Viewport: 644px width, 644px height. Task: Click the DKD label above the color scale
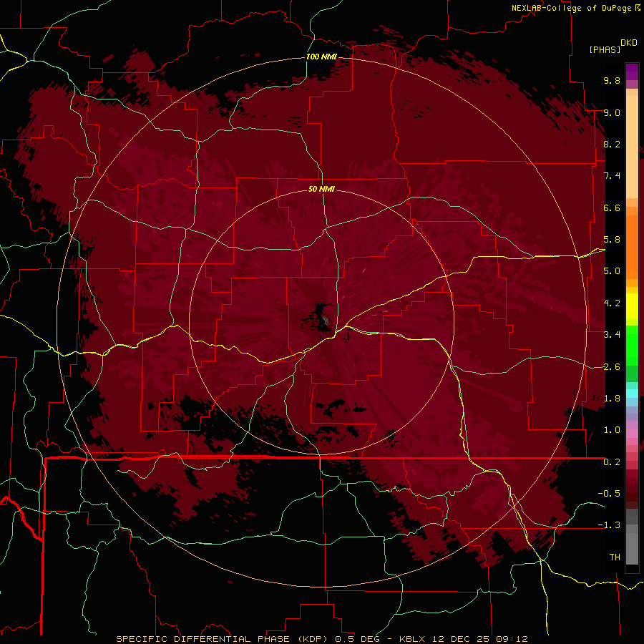tap(629, 43)
